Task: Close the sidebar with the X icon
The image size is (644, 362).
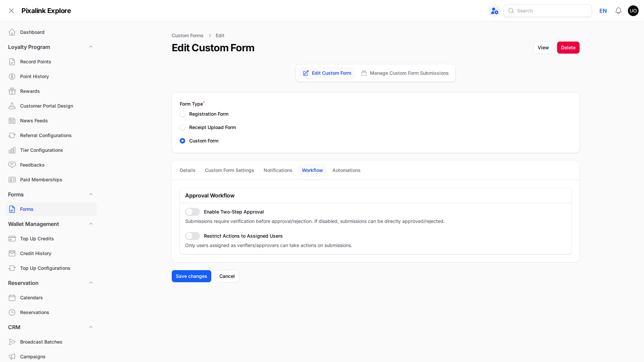Action: [11, 11]
